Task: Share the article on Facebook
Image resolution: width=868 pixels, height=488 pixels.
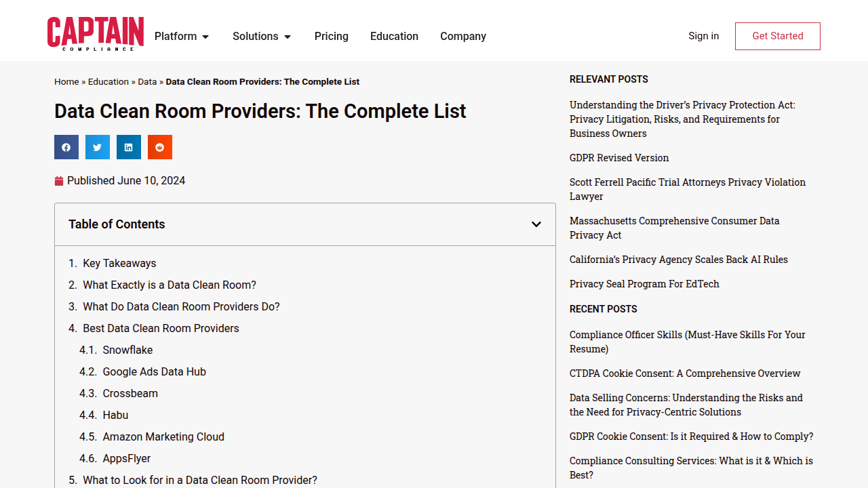Action: (66, 147)
